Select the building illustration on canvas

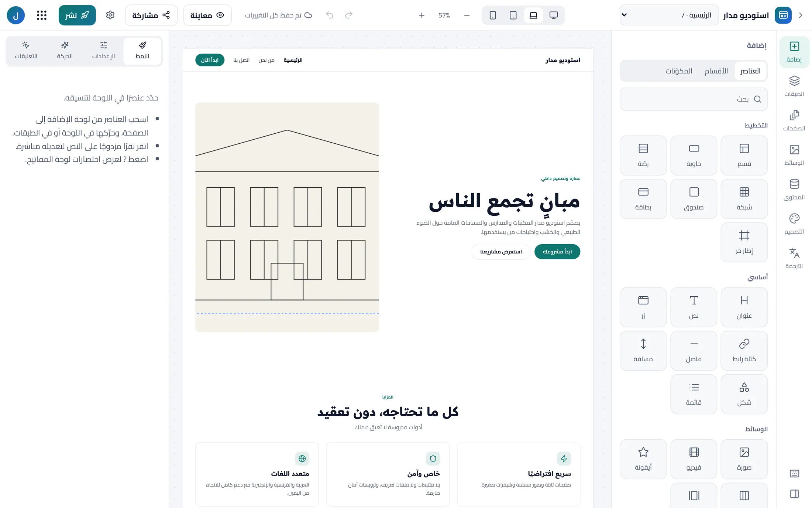pos(287,217)
